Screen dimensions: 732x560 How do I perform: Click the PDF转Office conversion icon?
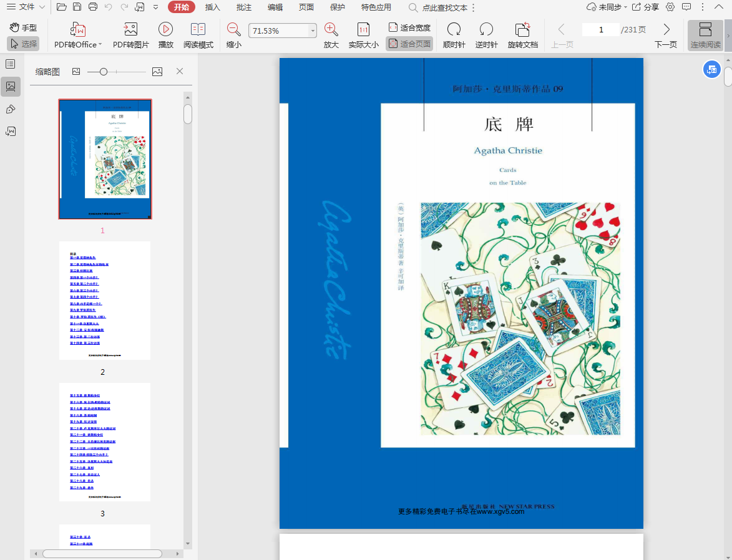coord(78,29)
